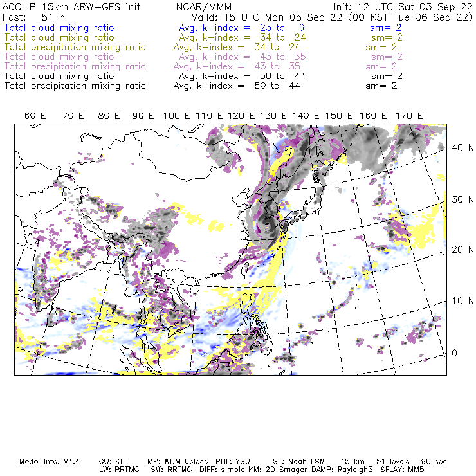Image resolution: width=476 pixels, height=476 pixels.
Task: Select the black precipitation 'k-index = 50 to 44'
Action: tap(249, 86)
